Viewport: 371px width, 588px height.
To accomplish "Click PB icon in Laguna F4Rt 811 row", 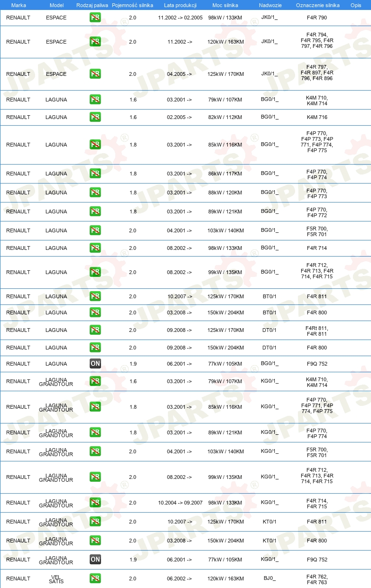I will (x=95, y=330).
